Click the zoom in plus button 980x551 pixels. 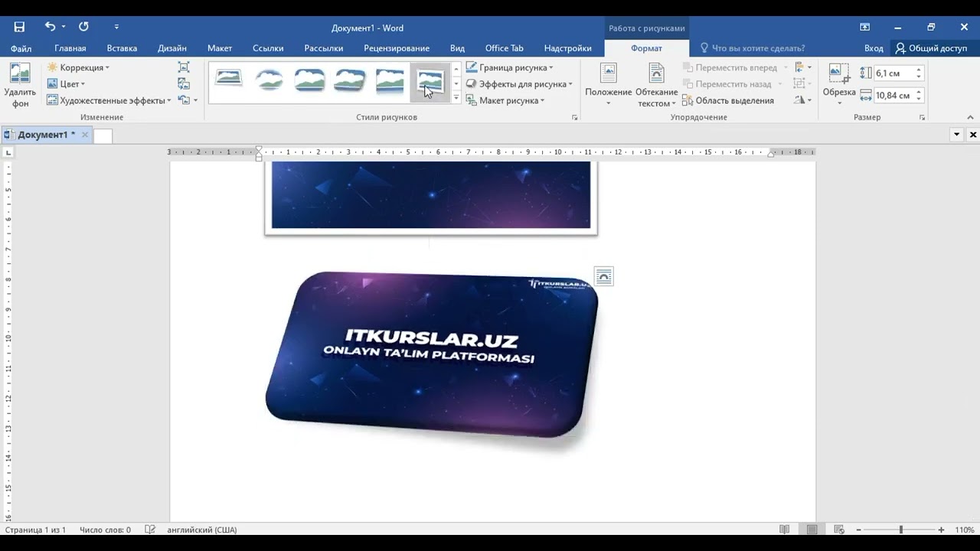point(941,530)
